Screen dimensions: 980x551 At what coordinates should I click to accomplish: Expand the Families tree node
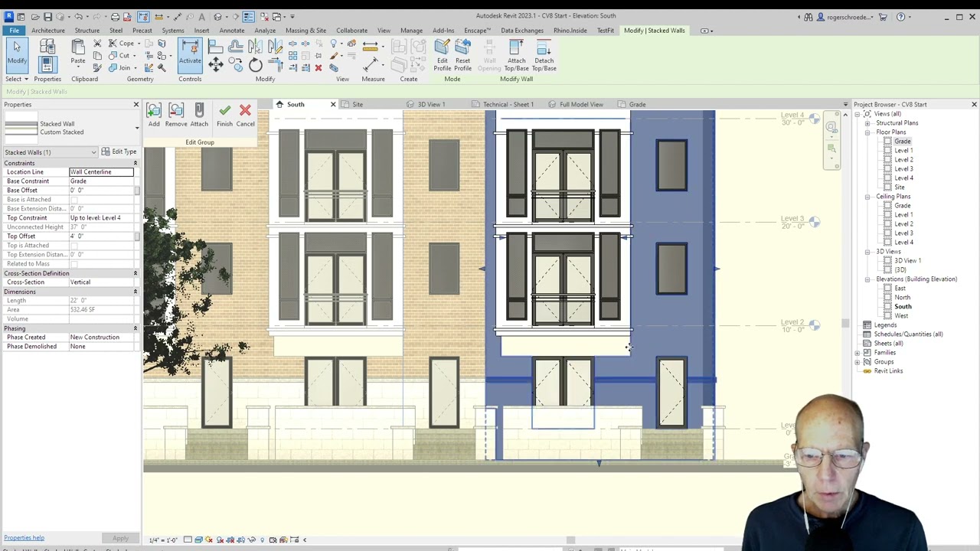point(857,353)
